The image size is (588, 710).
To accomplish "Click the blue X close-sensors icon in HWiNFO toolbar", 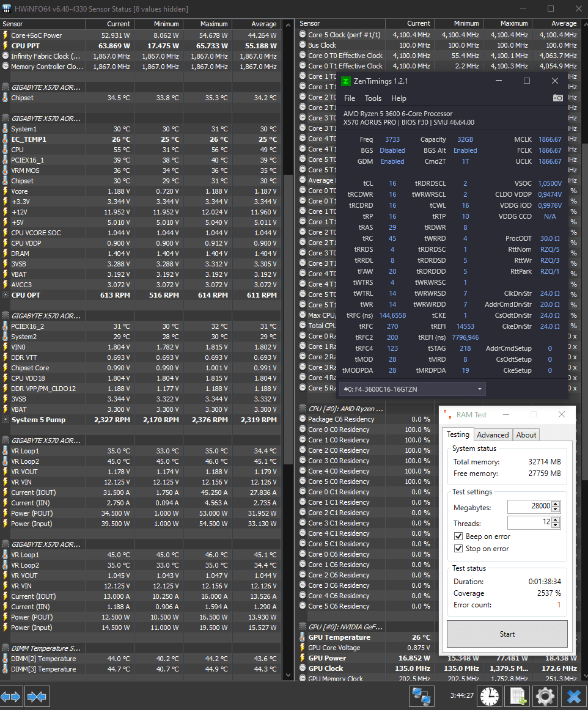I will pyautogui.click(x=573, y=697).
